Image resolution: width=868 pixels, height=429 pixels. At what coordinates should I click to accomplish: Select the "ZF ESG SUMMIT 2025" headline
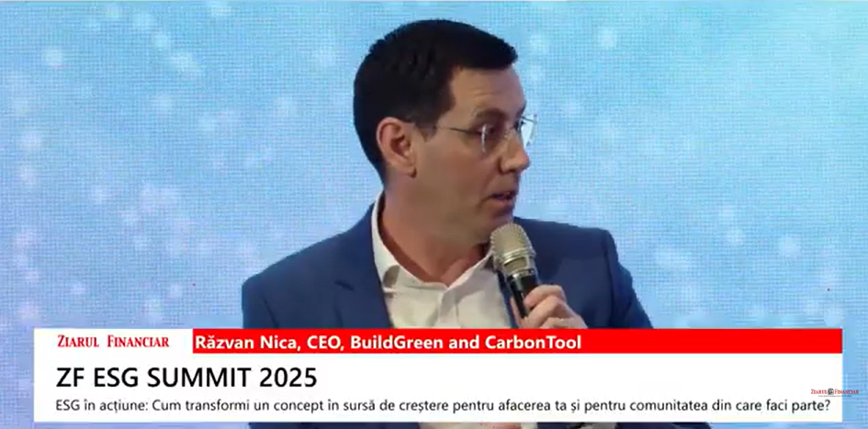tap(186, 378)
